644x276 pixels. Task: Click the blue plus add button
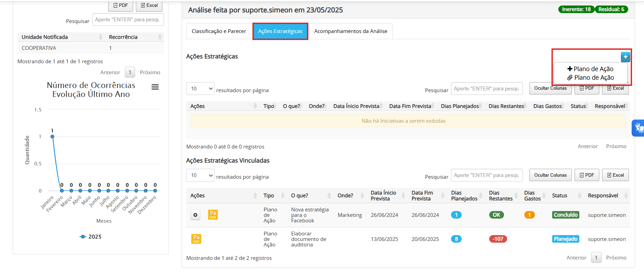click(625, 57)
